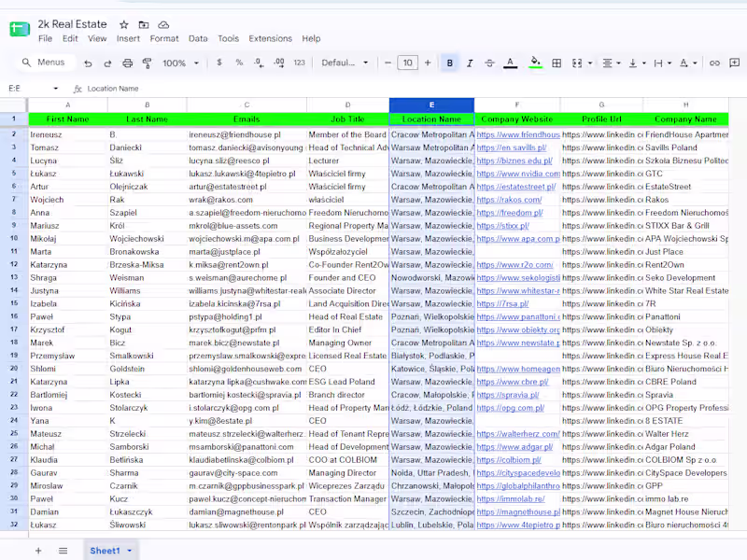Open the Data menu

pyautogui.click(x=198, y=38)
